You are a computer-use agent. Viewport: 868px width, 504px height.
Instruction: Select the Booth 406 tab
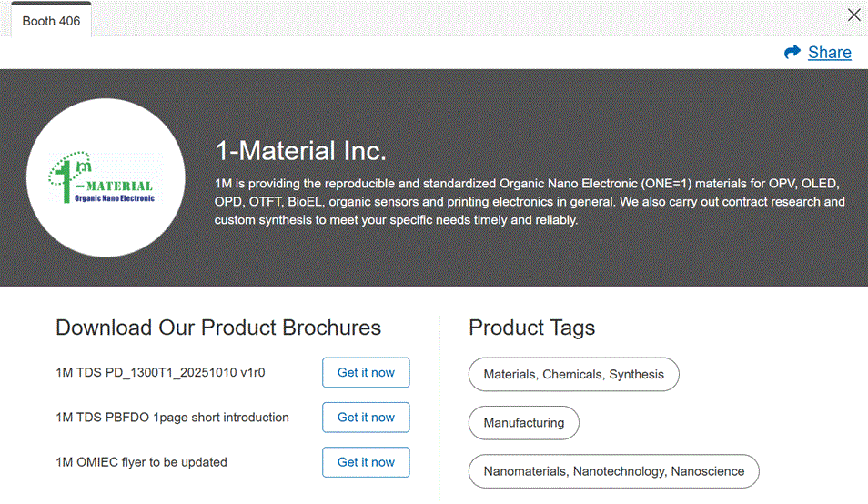[x=51, y=21]
